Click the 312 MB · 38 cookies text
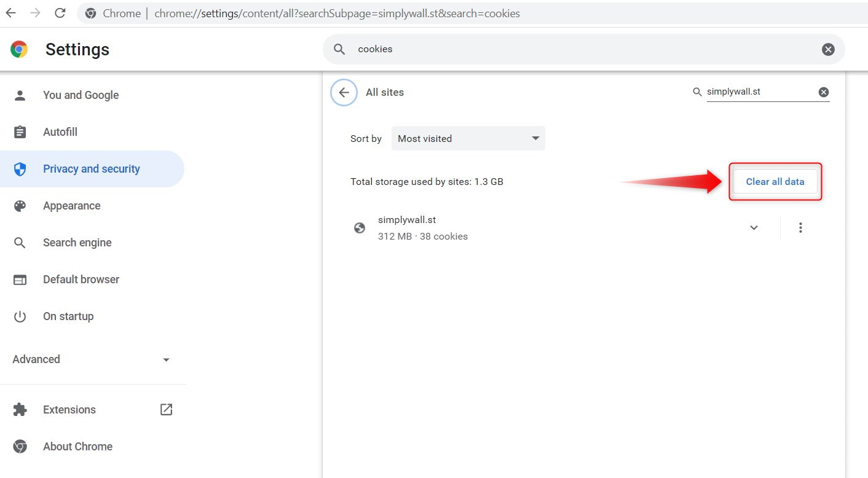The width and height of the screenshot is (868, 478). click(423, 236)
